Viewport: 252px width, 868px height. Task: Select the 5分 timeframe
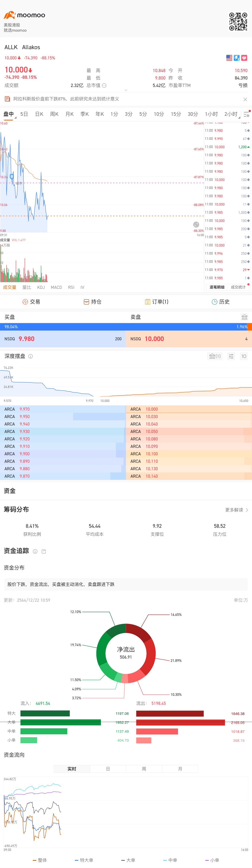[143, 114]
